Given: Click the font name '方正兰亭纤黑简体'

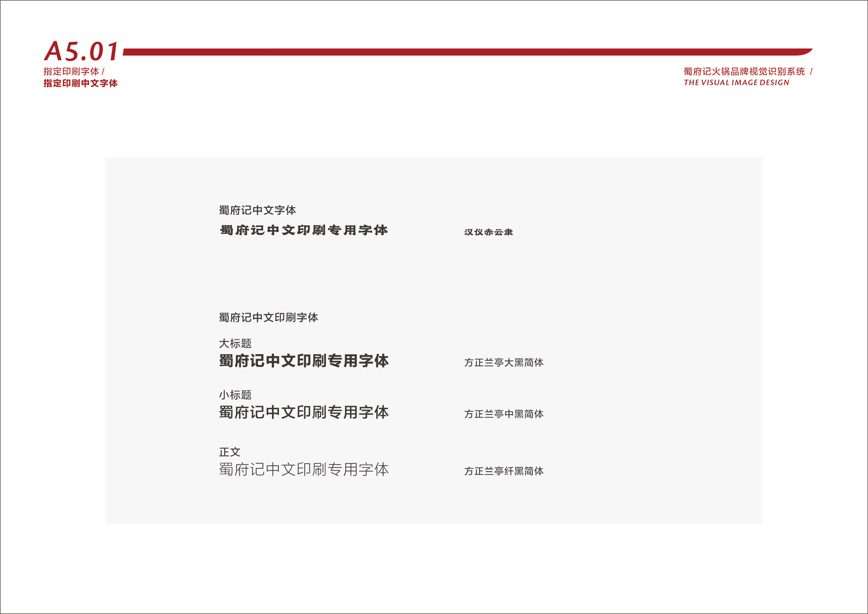Looking at the screenshot, I should click(504, 471).
